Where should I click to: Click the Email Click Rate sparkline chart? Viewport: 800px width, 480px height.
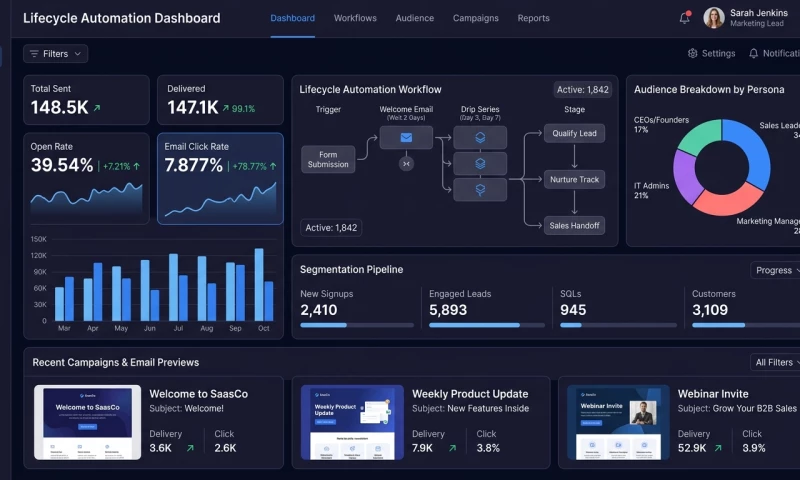pos(220,201)
